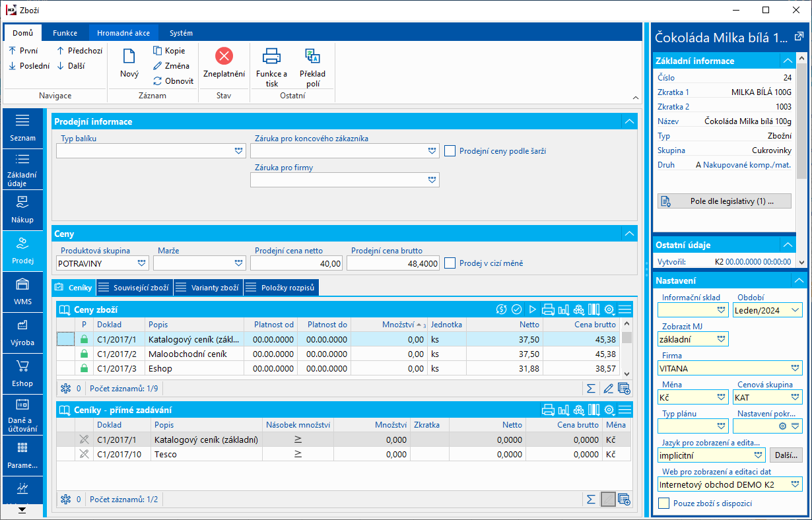Switch to the Hromadné akce ribbon tab
The image size is (812, 520).
point(123,33)
